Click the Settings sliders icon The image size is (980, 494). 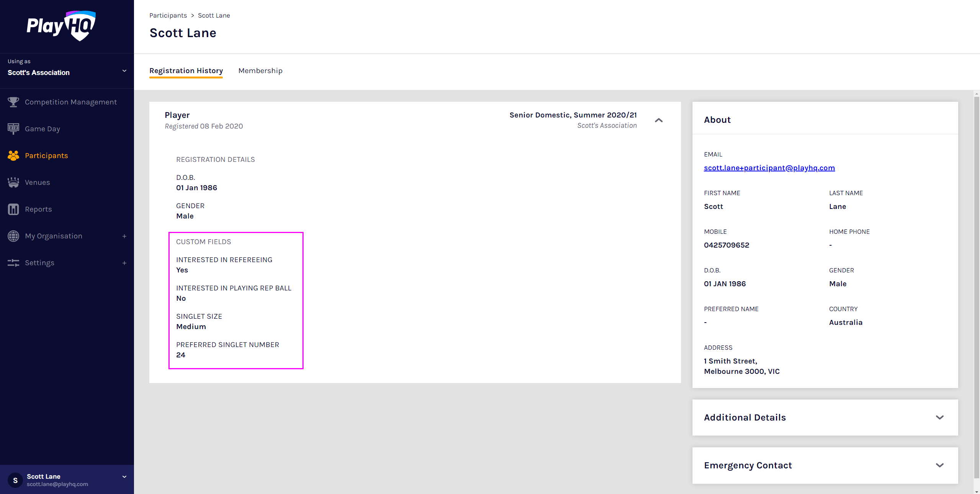click(13, 263)
